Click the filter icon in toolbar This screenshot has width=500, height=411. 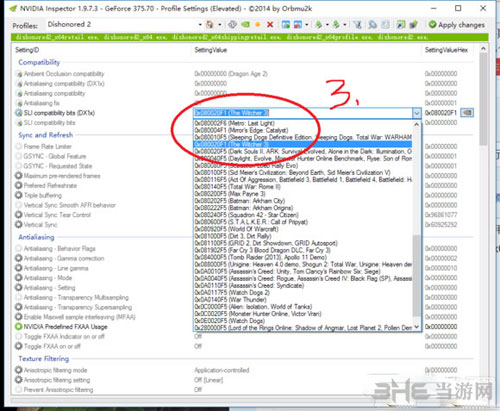coord(358,24)
